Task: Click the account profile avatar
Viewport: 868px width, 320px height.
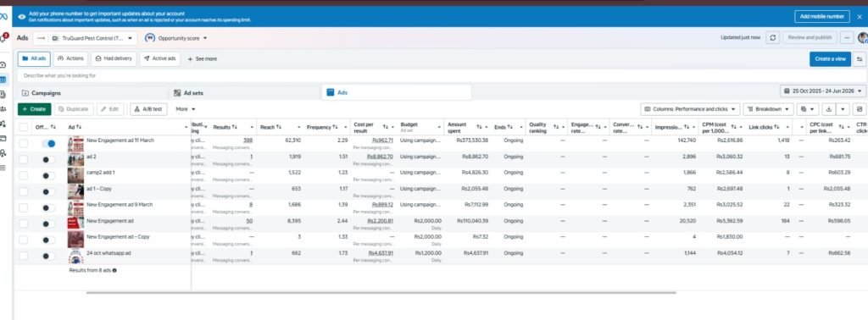Action: click(862, 37)
